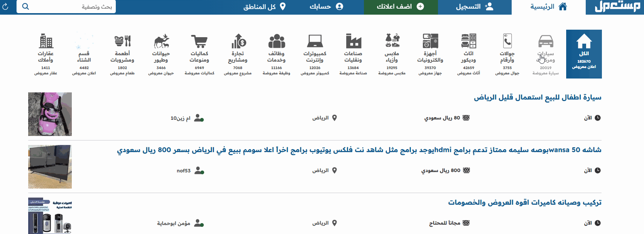Open the mobiles and numbers category
Viewport: 644px width, 234px height.
point(507,41)
